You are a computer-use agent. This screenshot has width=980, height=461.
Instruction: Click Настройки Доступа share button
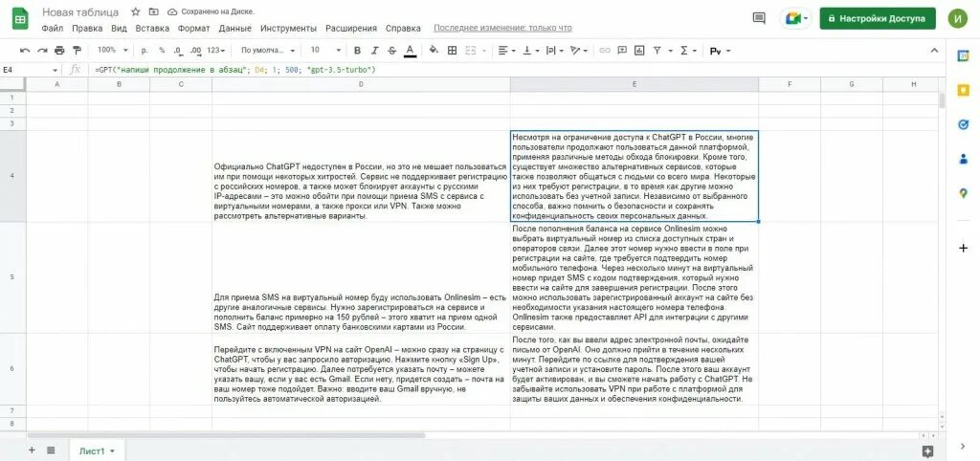[878, 18]
